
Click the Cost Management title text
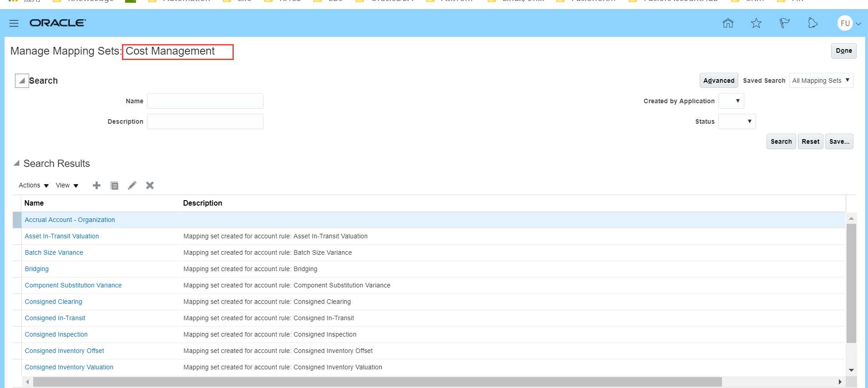pyautogui.click(x=170, y=51)
